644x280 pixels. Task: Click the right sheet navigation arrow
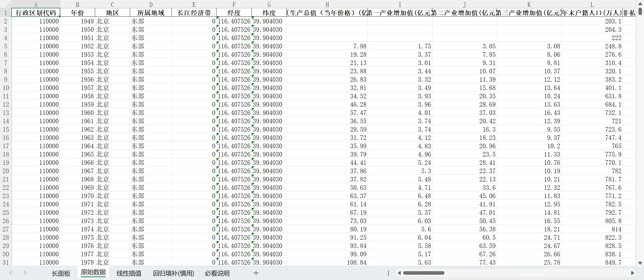coord(25,273)
